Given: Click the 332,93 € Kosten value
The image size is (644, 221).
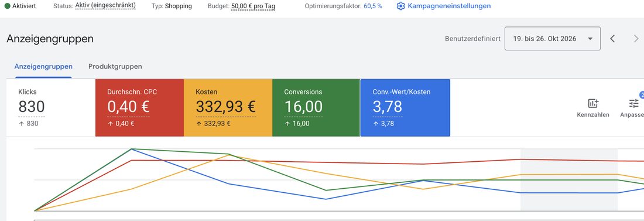Looking at the screenshot, I should pyautogui.click(x=226, y=107).
